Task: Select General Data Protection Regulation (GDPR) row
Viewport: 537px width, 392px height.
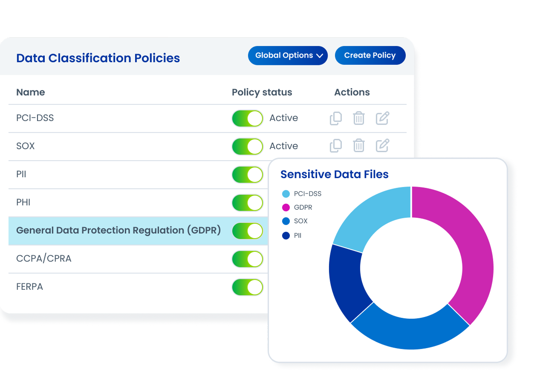Action: coord(138,231)
